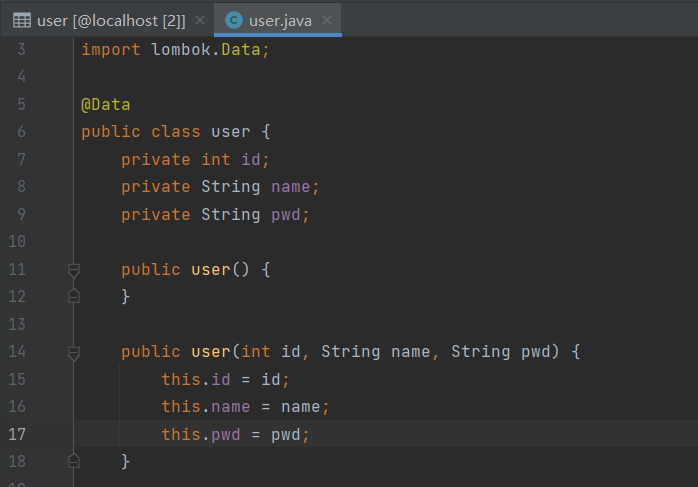The height and width of the screenshot is (487, 698).
Task: Click the 'String pwd' parameter on line 14
Action: tap(500, 352)
